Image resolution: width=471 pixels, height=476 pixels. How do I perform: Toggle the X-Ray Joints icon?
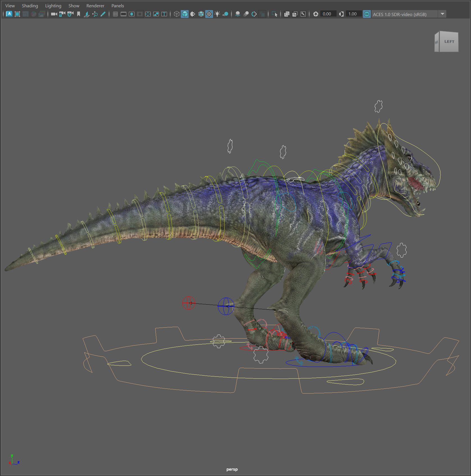pyautogui.click(x=303, y=14)
